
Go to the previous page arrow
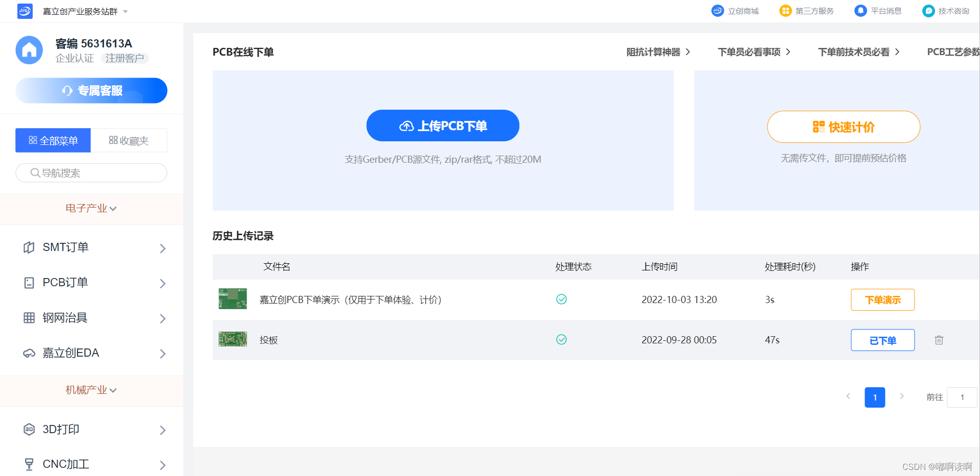click(848, 396)
